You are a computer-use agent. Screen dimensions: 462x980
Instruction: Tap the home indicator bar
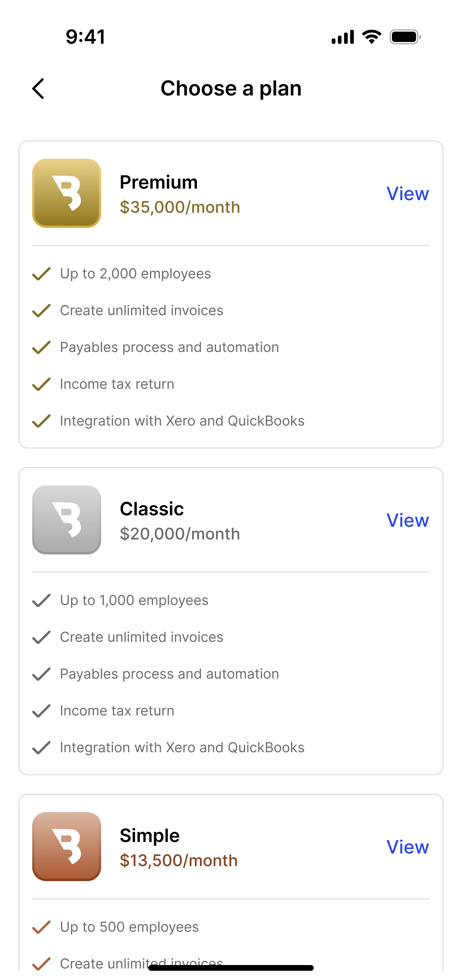[231, 968]
